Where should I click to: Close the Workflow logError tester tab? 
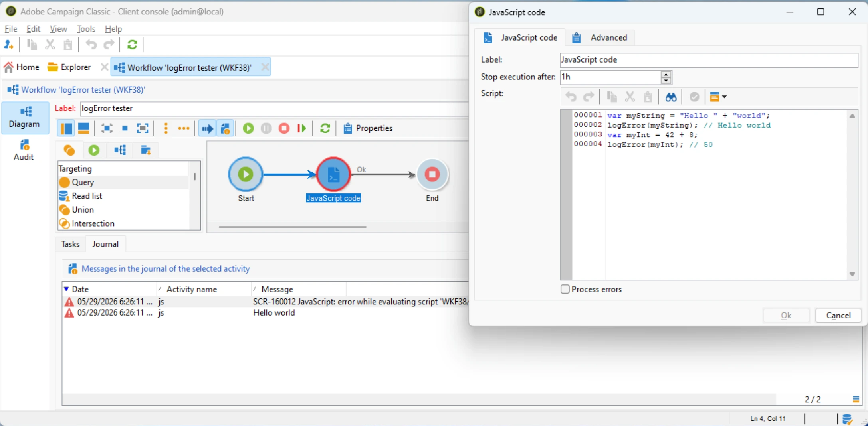point(265,67)
